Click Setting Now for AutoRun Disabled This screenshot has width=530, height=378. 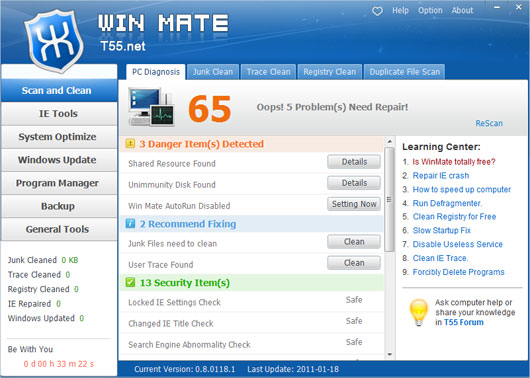coord(354,204)
